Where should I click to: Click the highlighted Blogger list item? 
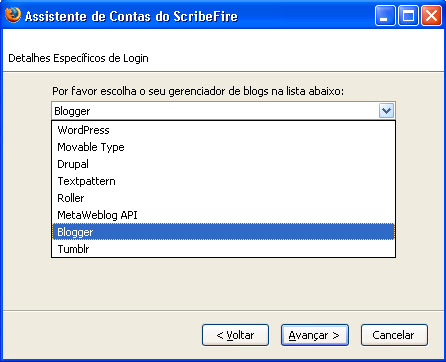click(x=223, y=232)
